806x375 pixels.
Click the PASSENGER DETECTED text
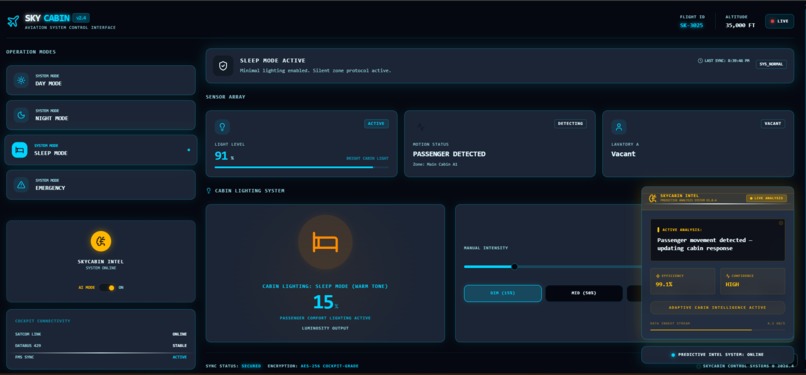tap(449, 154)
